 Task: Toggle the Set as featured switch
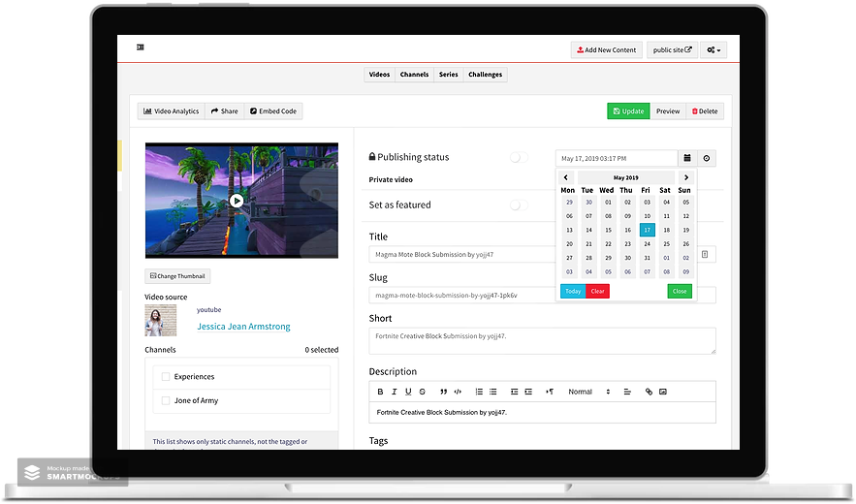(x=519, y=205)
